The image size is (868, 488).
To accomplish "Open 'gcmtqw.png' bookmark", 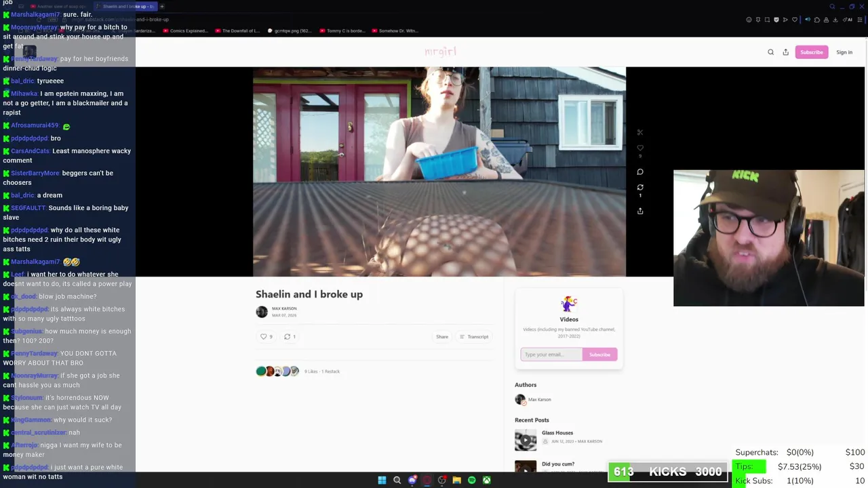I will [290, 30].
